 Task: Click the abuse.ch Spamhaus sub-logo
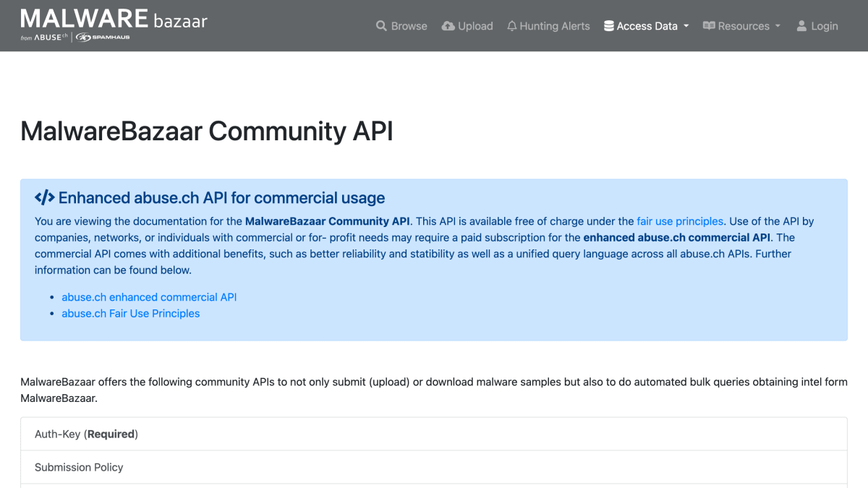pos(75,37)
